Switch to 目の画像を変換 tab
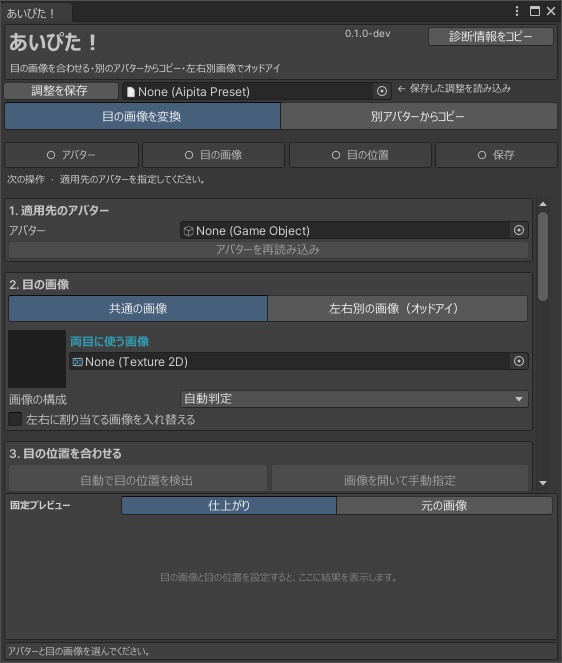 (143, 116)
